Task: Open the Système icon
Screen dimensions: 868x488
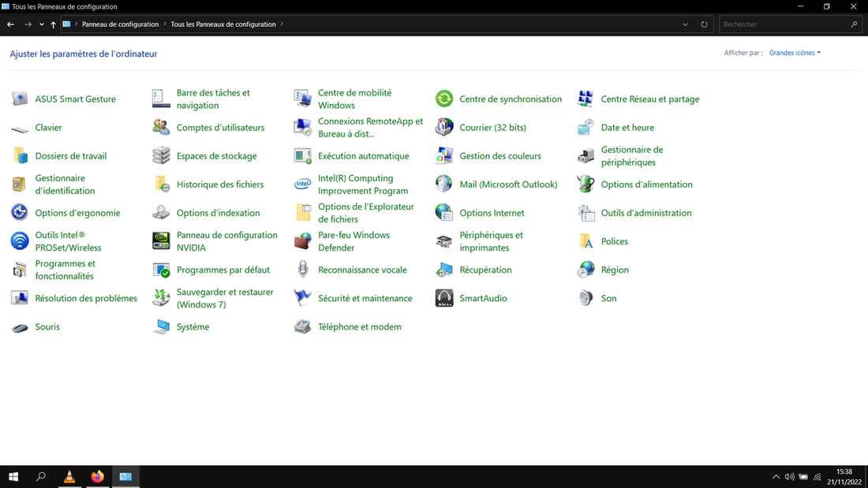Action: coord(161,327)
